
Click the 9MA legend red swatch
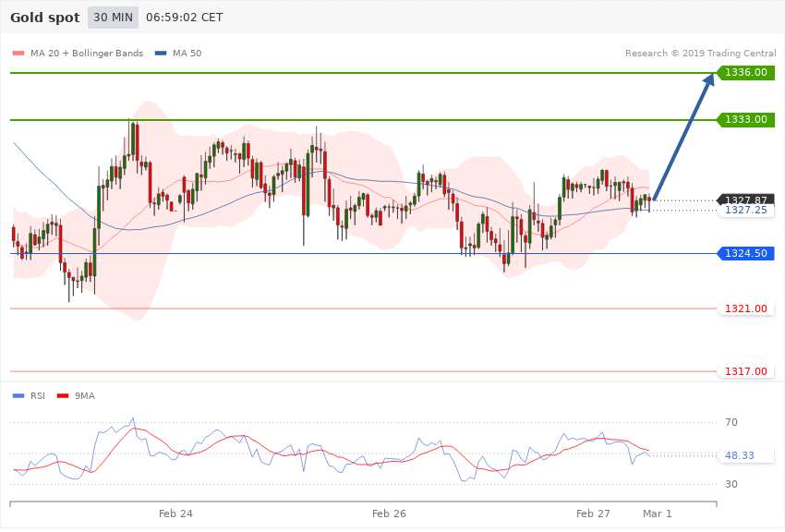point(63,396)
